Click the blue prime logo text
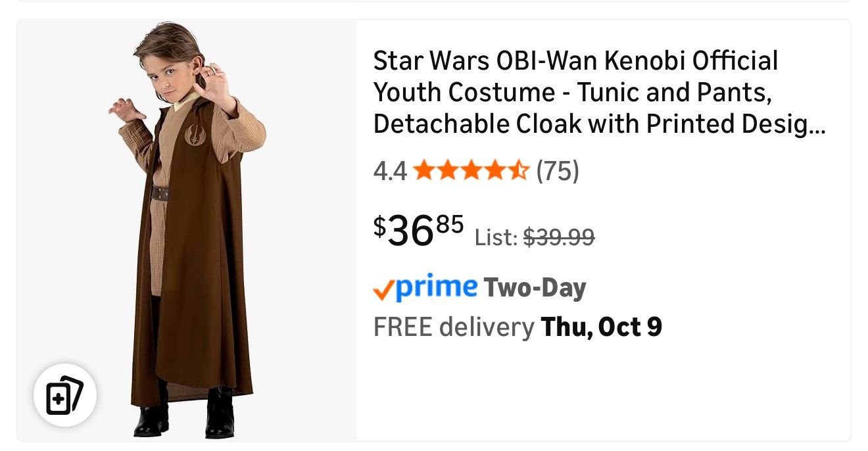The image size is (868, 451). [x=436, y=287]
